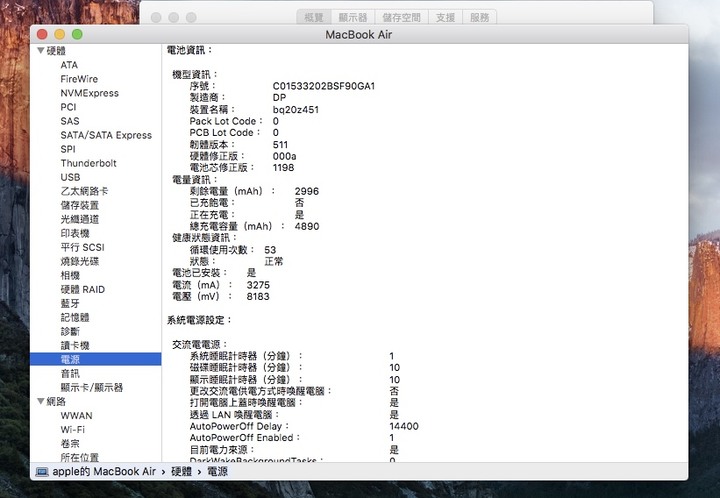Click hardware revision value 000a
720x498 pixels.
pyautogui.click(x=284, y=157)
